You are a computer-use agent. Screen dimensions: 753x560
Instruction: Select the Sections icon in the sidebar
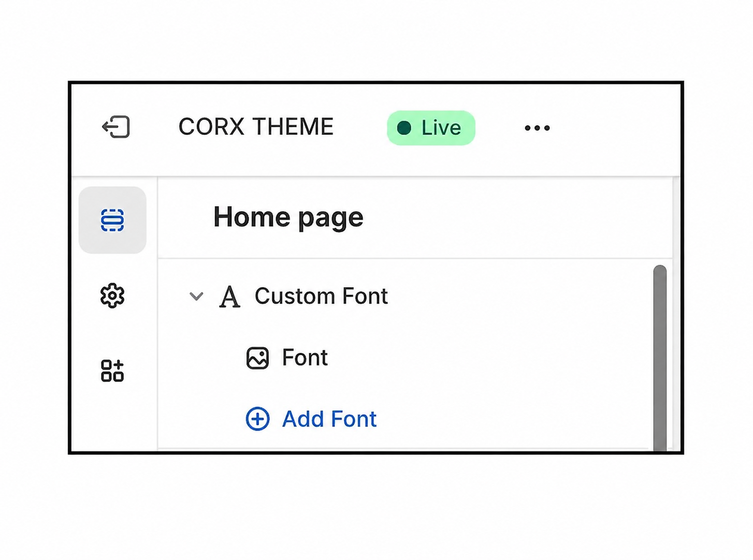click(112, 220)
